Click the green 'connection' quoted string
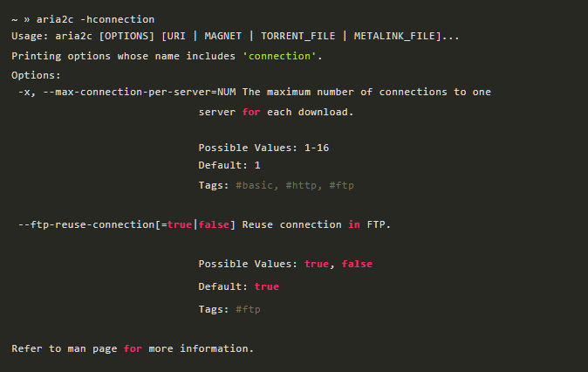The height and width of the screenshot is (372, 588). 282,56
